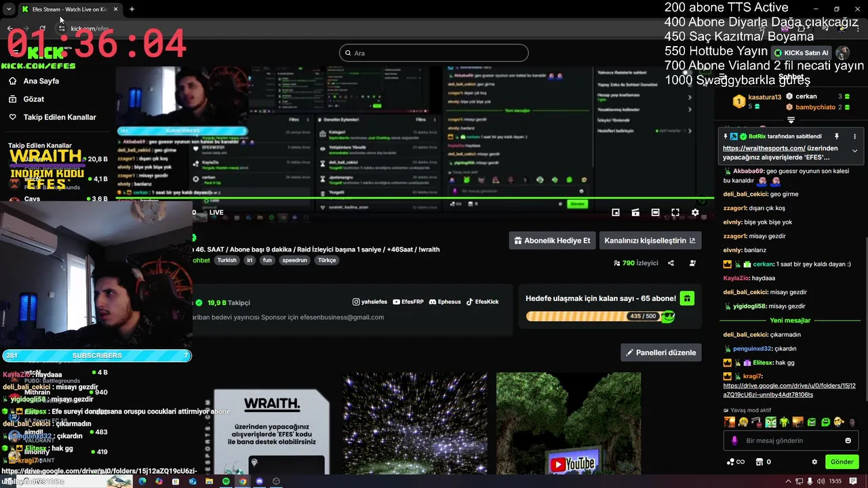Viewport: 868px width, 488px height.
Task: Open kragi7's Google Drive link
Action: pos(789,390)
